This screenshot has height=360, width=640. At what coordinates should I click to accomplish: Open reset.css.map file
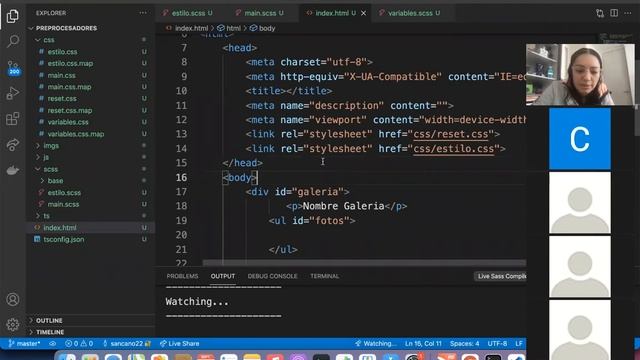click(70, 110)
